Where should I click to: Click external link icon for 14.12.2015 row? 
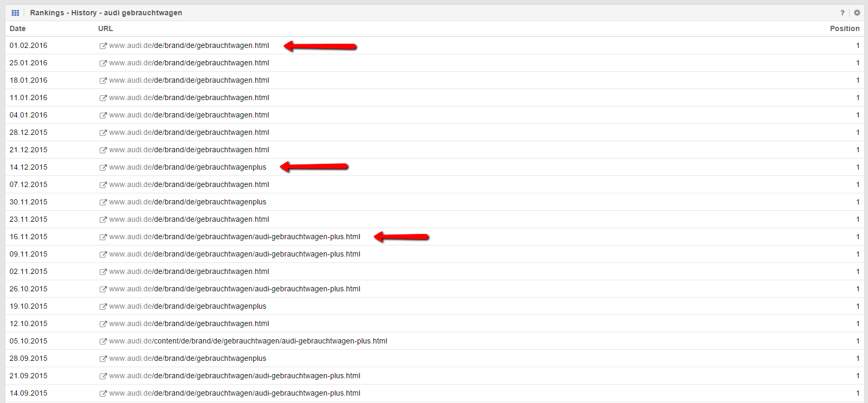[x=103, y=168]
